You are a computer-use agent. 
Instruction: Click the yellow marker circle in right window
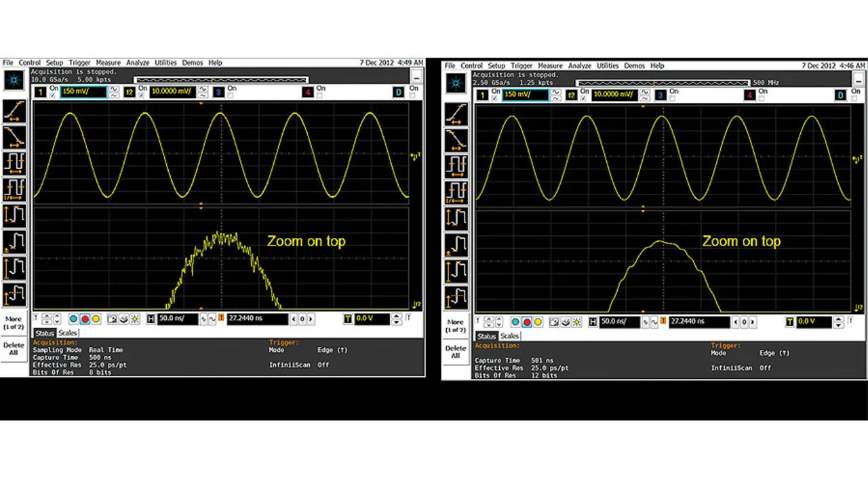coord(538,322)
